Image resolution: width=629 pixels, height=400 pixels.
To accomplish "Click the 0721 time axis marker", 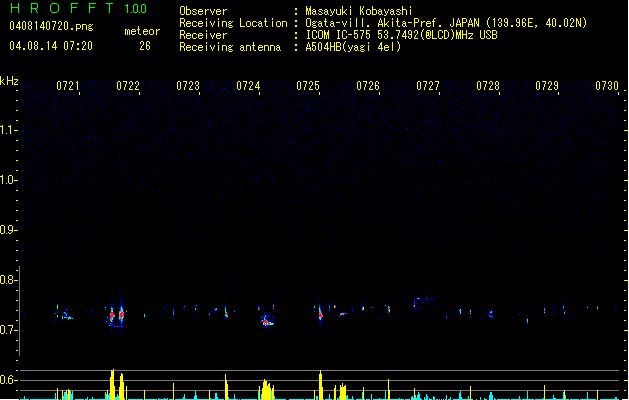I will point(67,86).
